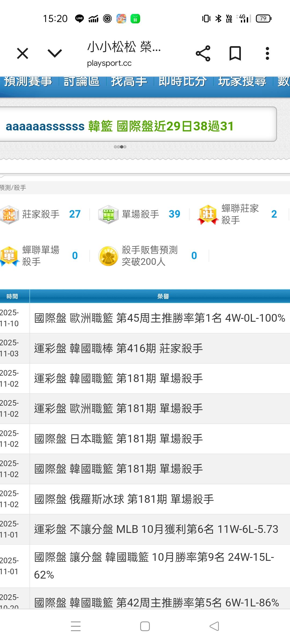
Task: Expand the downward chevron beside the title
Action: 55,53
